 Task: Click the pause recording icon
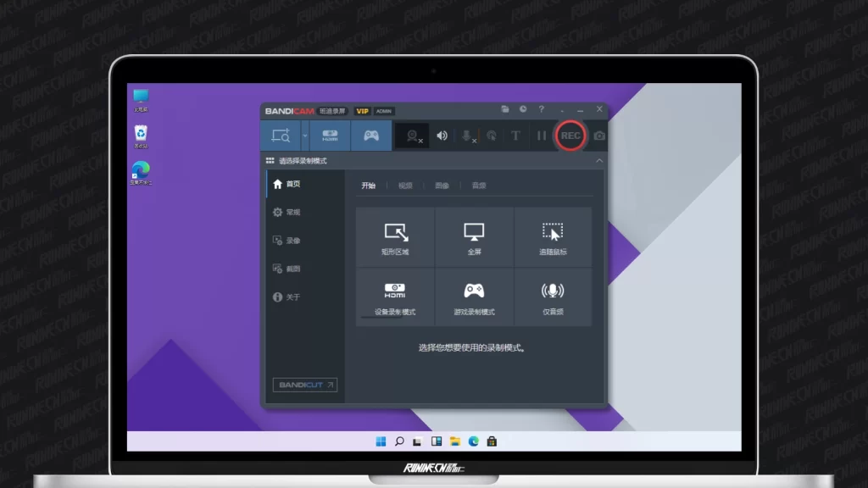tap(541, 136)
